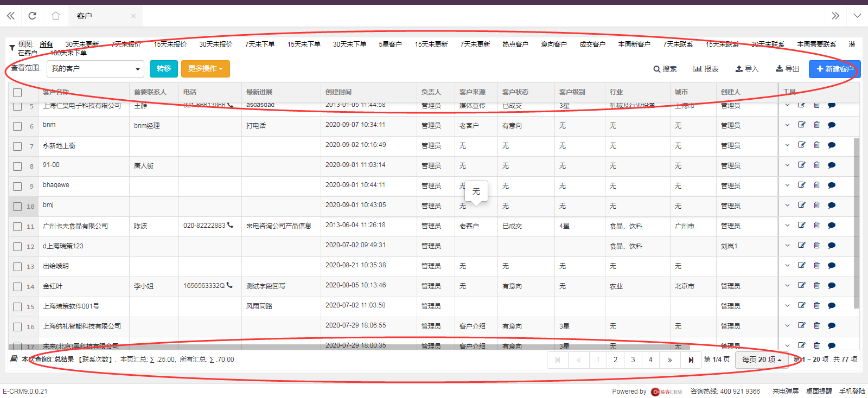Select the 本周新客户 view filter
868x398 pixels.
pyautogui.click(x=634, y=44)
